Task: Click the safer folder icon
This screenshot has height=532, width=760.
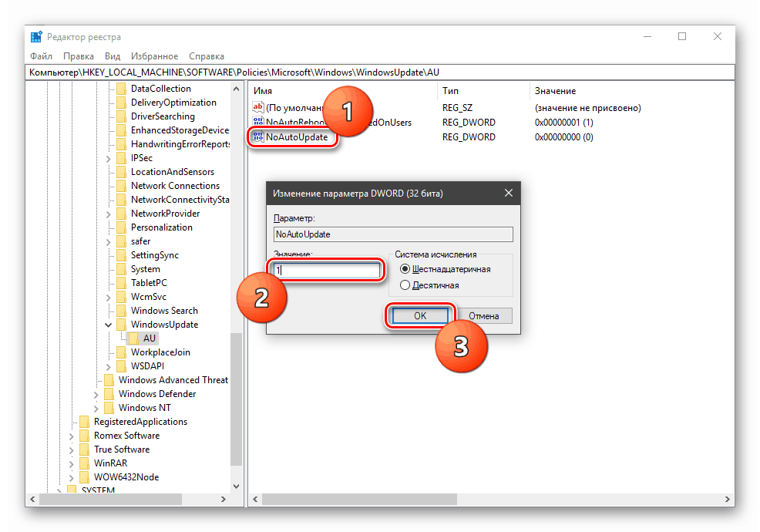Action: pyautogui.click(x=122, y=241)
